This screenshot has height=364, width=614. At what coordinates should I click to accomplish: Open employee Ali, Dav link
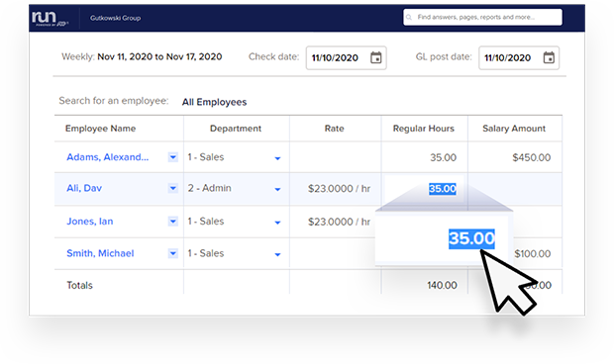[x=84, y=188]
